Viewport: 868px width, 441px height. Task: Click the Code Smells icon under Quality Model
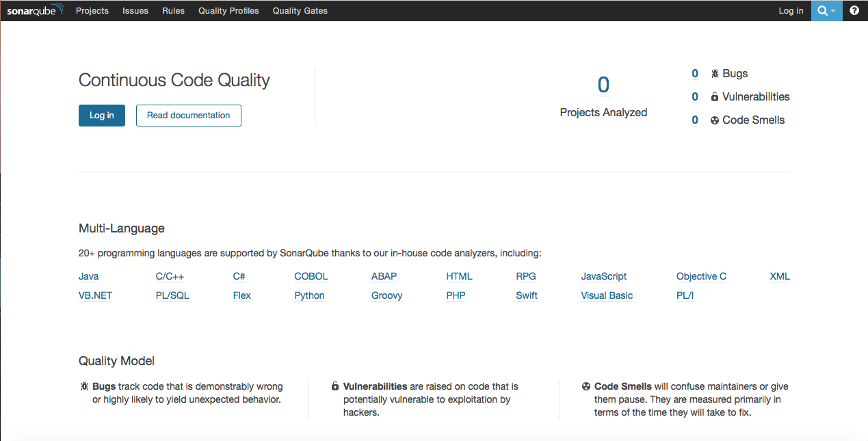click(x=586, y=386)
